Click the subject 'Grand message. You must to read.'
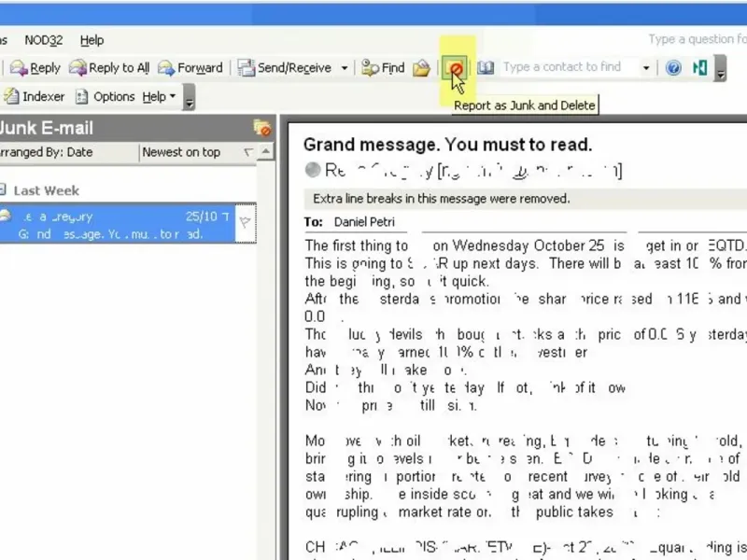Image resolution: width=747 pixels, height=560 pixels. pos(448,145)
